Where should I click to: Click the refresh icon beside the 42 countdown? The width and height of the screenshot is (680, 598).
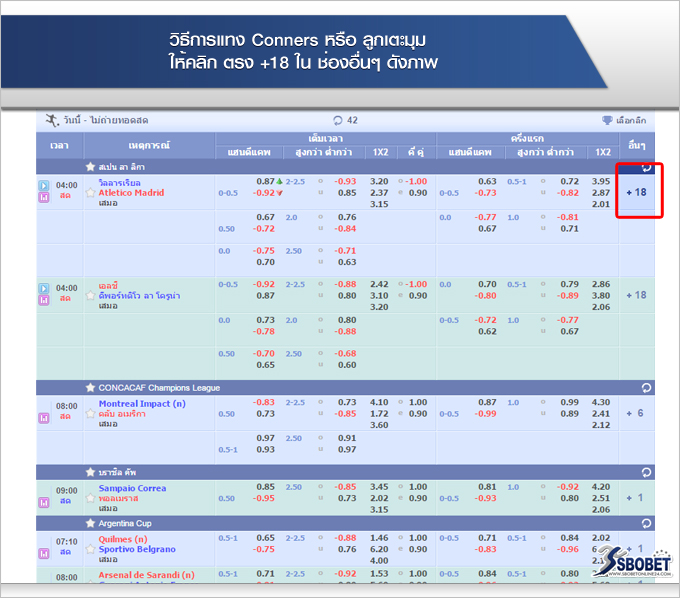click(x=337, y=120)
